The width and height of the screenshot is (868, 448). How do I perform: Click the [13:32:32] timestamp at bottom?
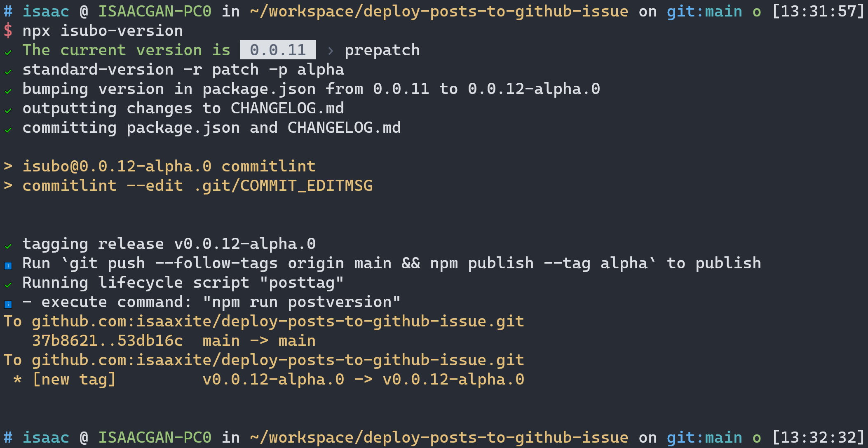coord(818,438)
